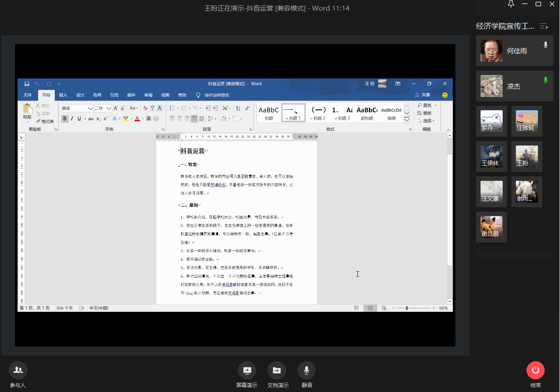
Task: Switch to the 插入 ribbon tab
Action: pos(63,95)
